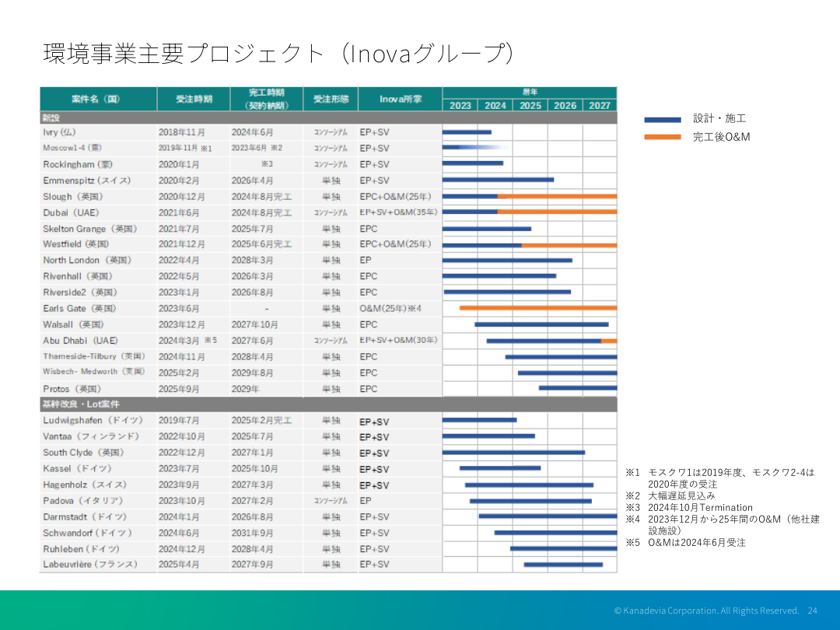Screen dimensions: 840x630
Task: Click the Earls Gate orange timeline bar
Action: pyautogui.click(x=537, y=308)
